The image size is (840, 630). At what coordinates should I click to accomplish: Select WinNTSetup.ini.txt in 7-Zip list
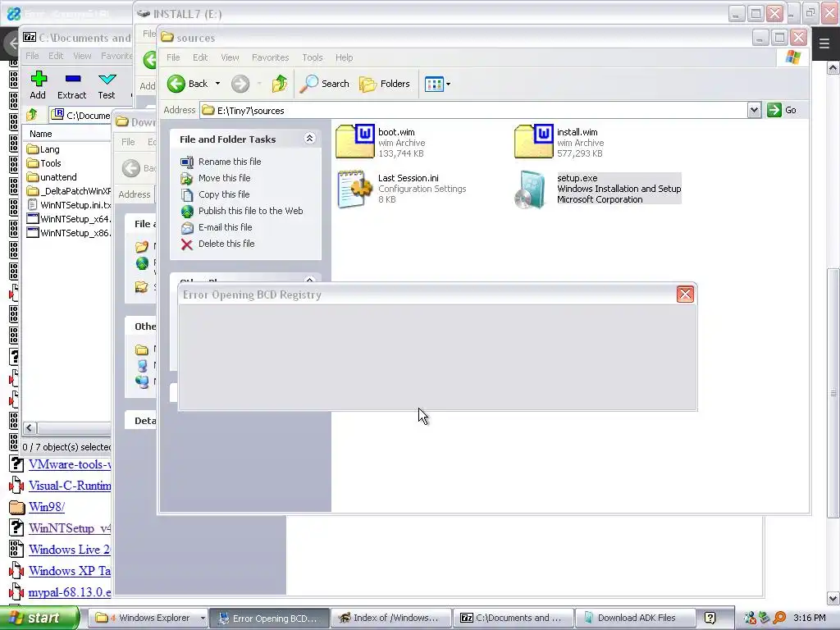click(69, 205)
